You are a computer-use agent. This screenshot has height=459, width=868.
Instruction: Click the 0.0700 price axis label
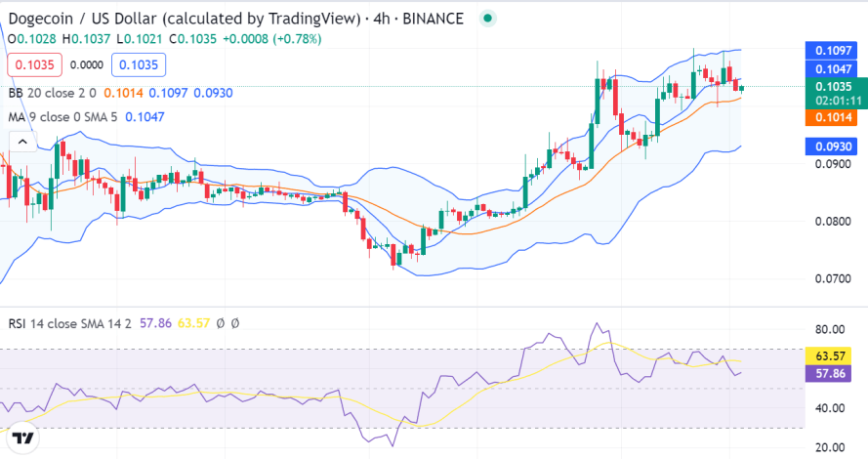tap(833, 278)
